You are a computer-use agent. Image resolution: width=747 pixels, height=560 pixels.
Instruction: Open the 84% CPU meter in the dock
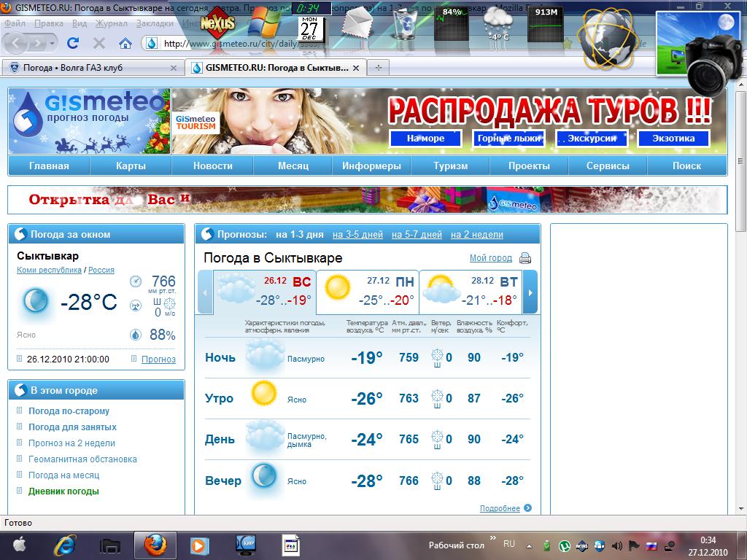(451, 24)
